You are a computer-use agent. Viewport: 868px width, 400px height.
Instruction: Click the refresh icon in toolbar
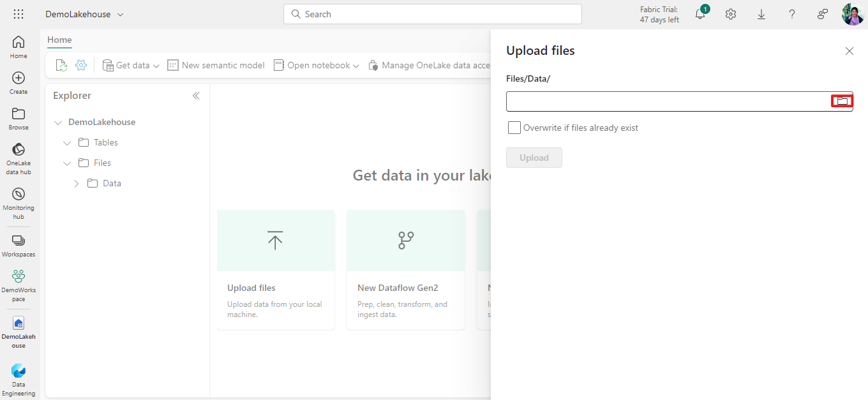[x=61, y=65]
